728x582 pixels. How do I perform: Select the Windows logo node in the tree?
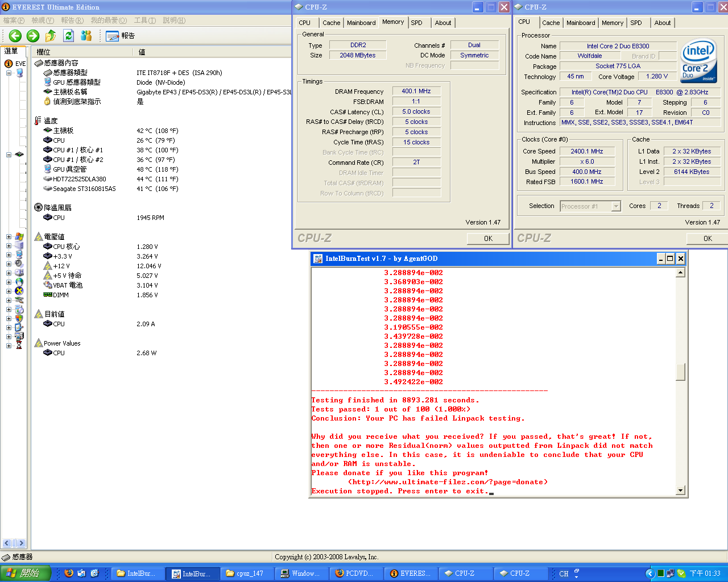19,236
